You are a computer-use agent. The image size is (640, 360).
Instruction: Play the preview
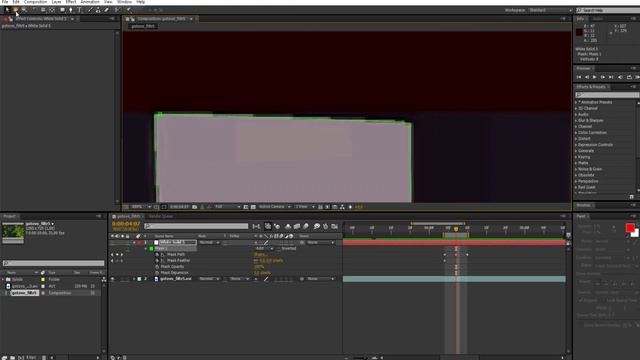(x=595, y=77)
